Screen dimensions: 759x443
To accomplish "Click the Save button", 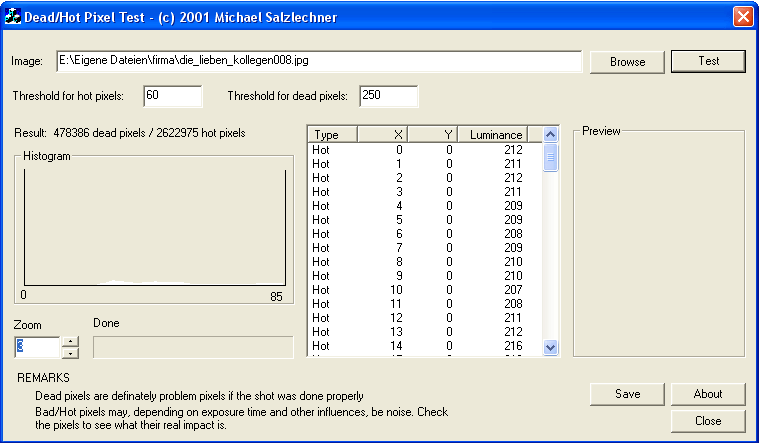I will tap(627, 394).
